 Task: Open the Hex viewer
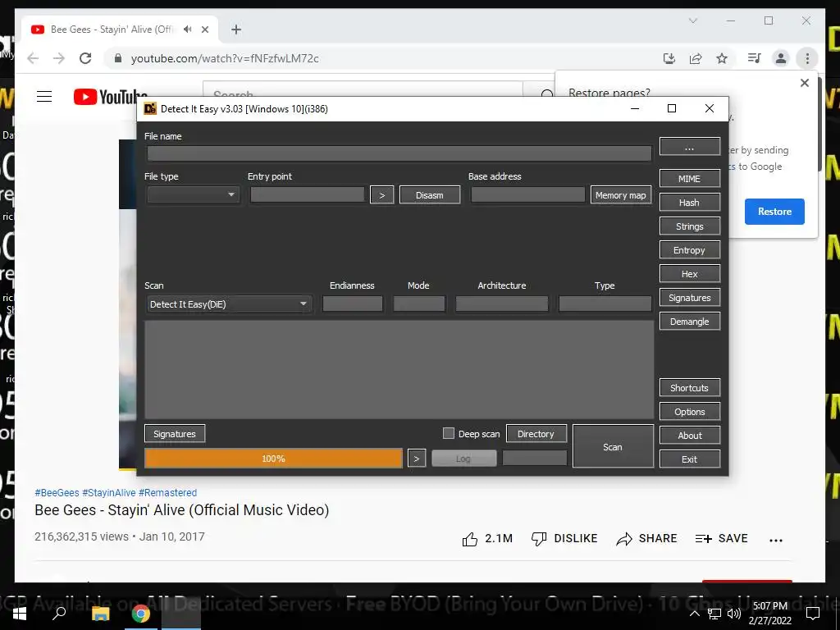coord(689,274)
